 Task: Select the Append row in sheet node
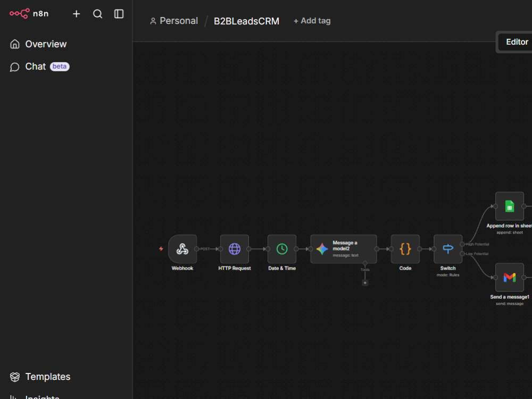pos(510,206)
